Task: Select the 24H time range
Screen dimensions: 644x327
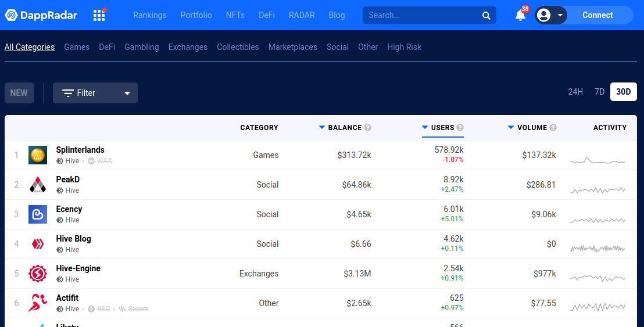Action: click(575, 92)
